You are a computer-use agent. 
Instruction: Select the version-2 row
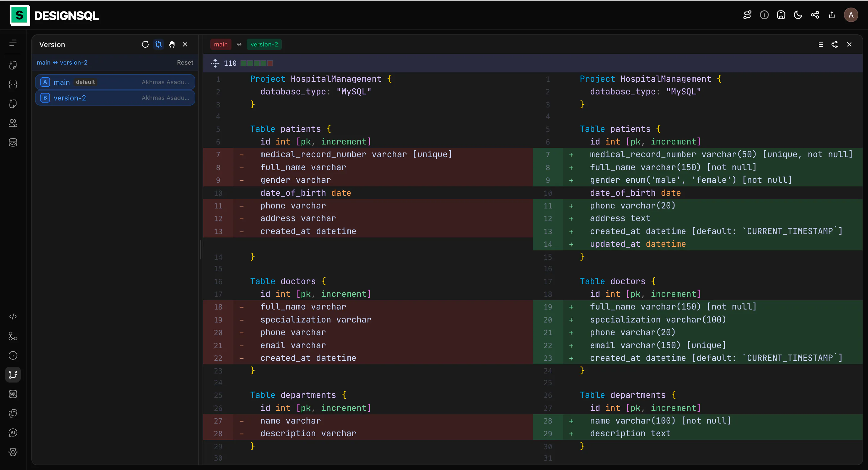[x=115, y=98]
